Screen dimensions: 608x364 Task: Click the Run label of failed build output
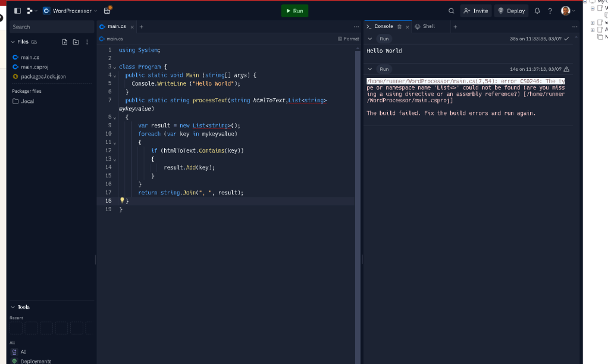pyautogui.click(x=384, y=69)
